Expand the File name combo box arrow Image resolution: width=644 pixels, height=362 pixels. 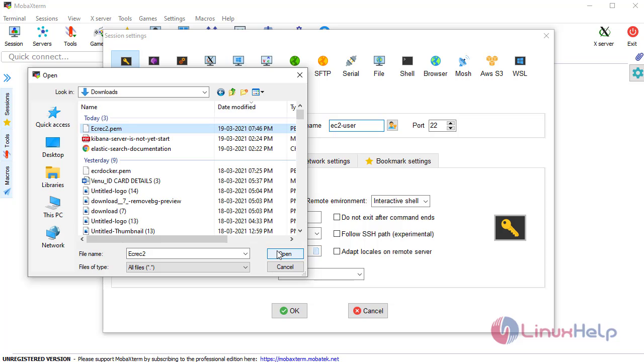click(246, 254)
